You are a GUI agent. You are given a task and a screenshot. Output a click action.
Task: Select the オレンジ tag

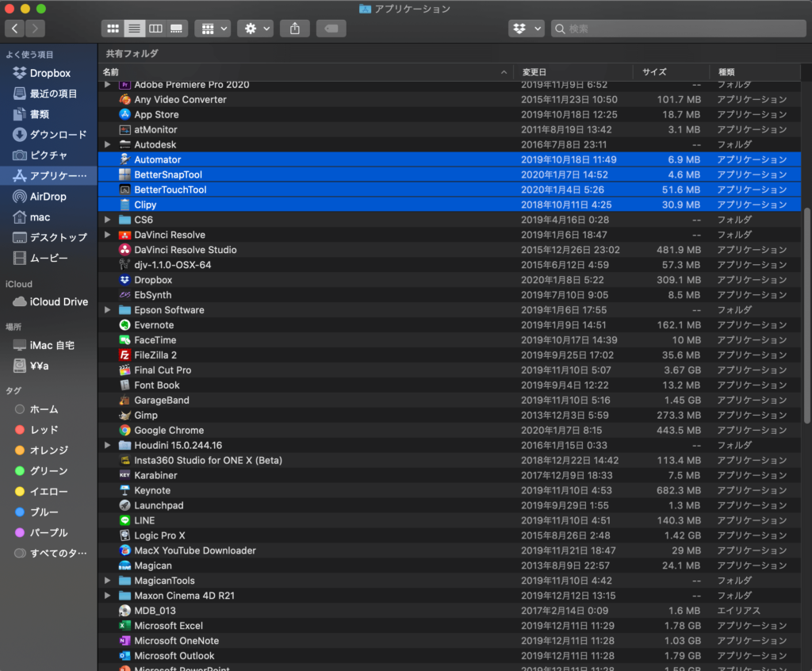point(48,451)
